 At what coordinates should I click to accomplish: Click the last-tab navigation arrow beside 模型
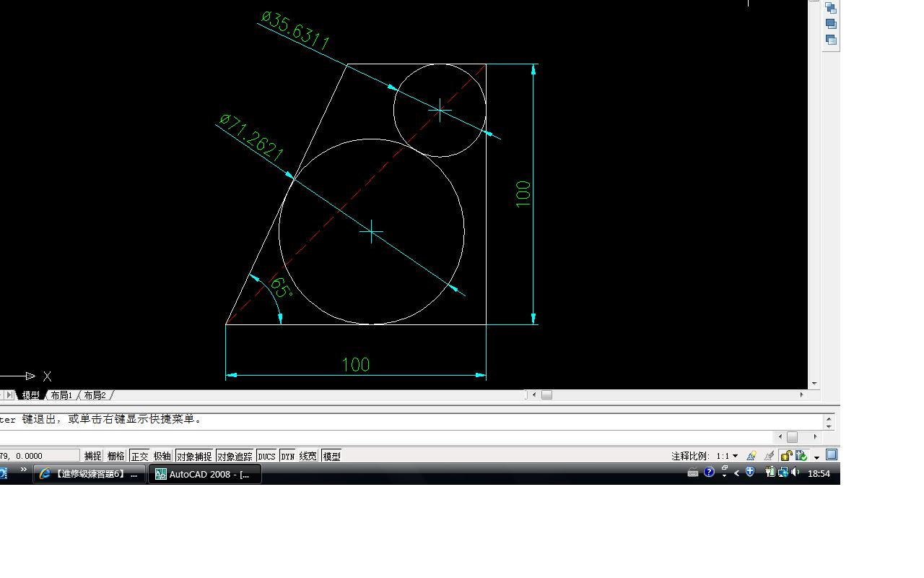tap(9, 395)
